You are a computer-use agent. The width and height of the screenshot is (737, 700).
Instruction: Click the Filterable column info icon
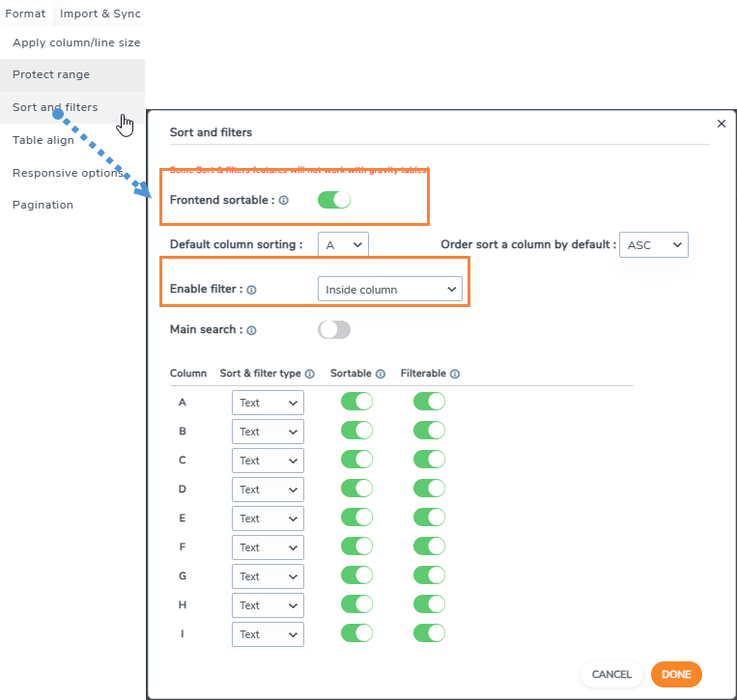[455, 374]
